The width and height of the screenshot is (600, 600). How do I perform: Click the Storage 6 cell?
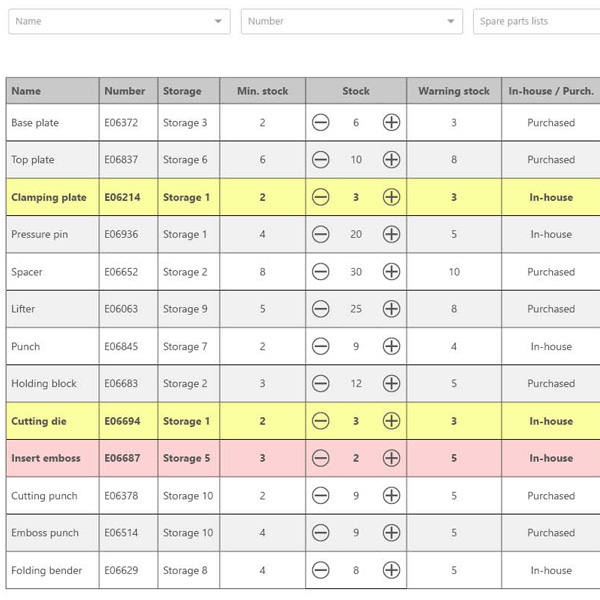189,160
